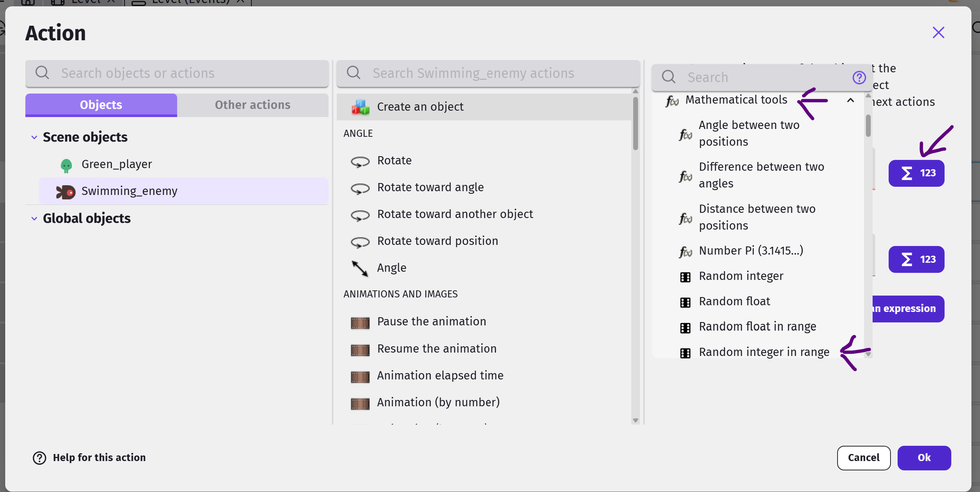
Task: Click the Pause the animation filmstrip icon
Action: 360,323
